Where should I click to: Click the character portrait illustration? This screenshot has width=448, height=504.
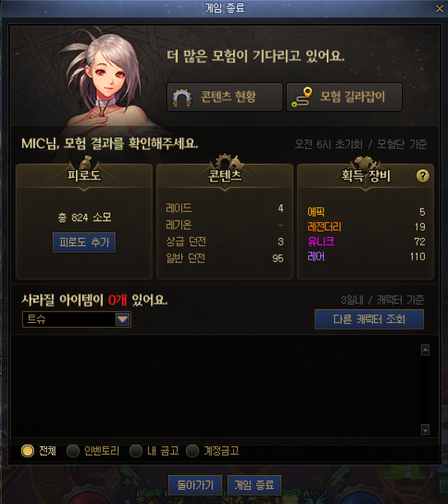pos(103,82)
